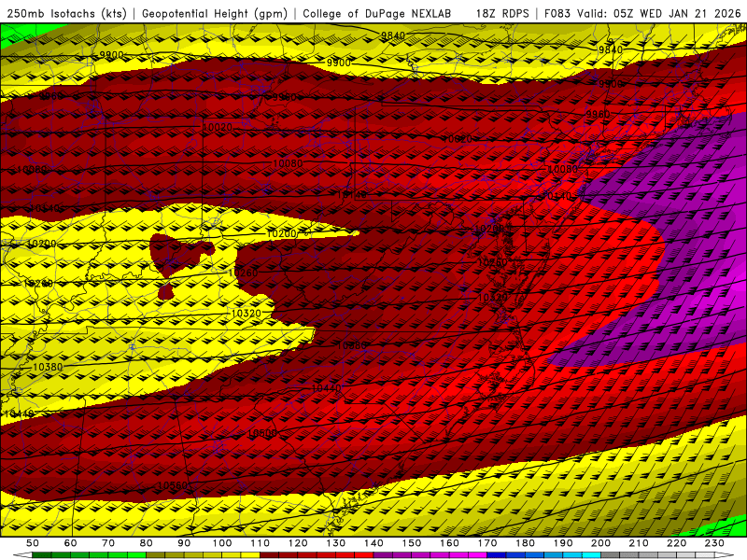This screenshot has width=747, height=560.
Task: Click the 120 value on the color scale
Action: tap(298, 543)
